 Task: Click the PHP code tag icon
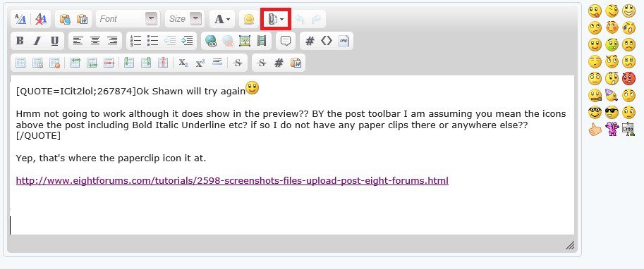point(344,41)
